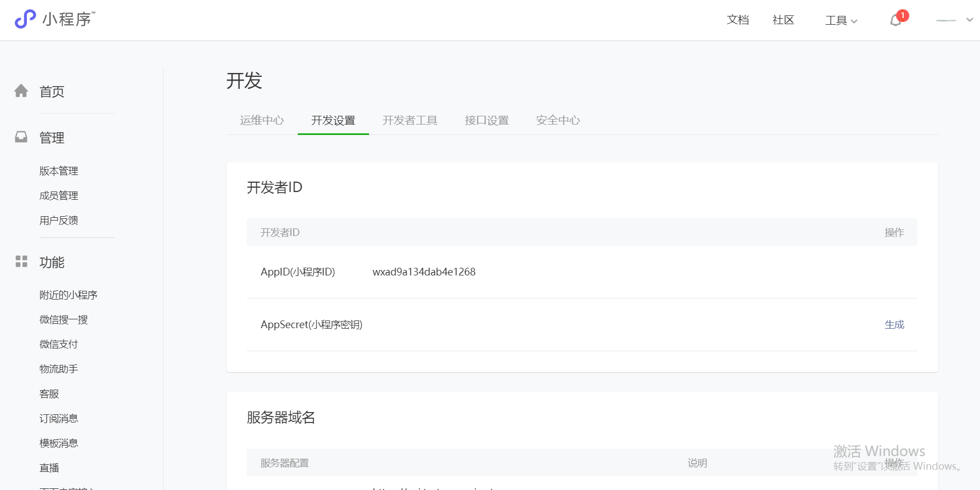
Task: Visit the 社区 link in header
Action: coord(783,20)
